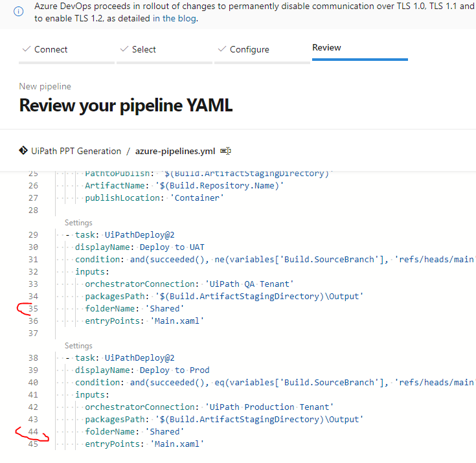Click the info icon in the TLS banner
Image resolution: width=476 pixels, height=463 pixels.
19,12
